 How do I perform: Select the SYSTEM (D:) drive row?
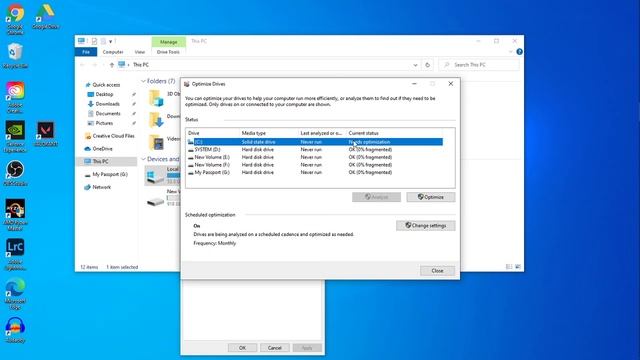click(x=315, y=150)
